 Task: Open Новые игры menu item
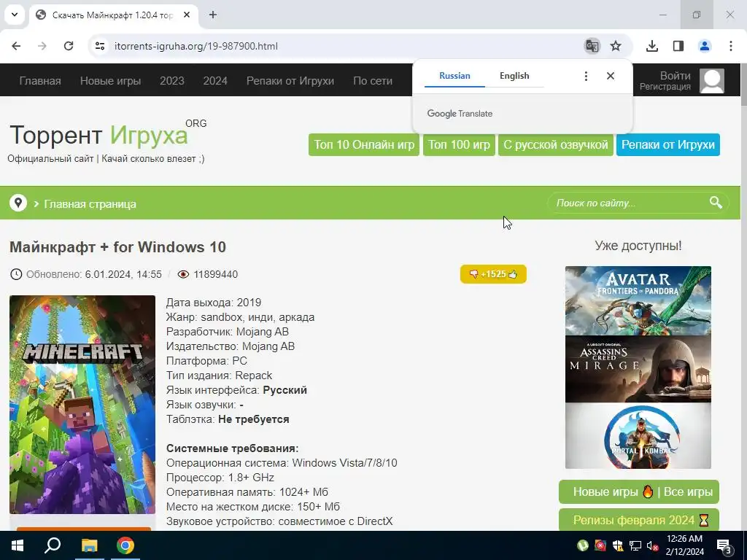[111, 81]
